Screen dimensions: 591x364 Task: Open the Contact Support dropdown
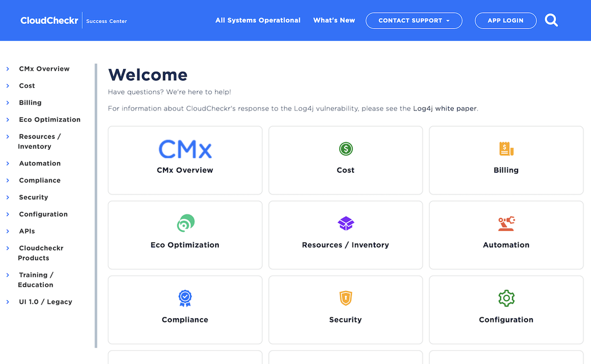click(414, 20)
